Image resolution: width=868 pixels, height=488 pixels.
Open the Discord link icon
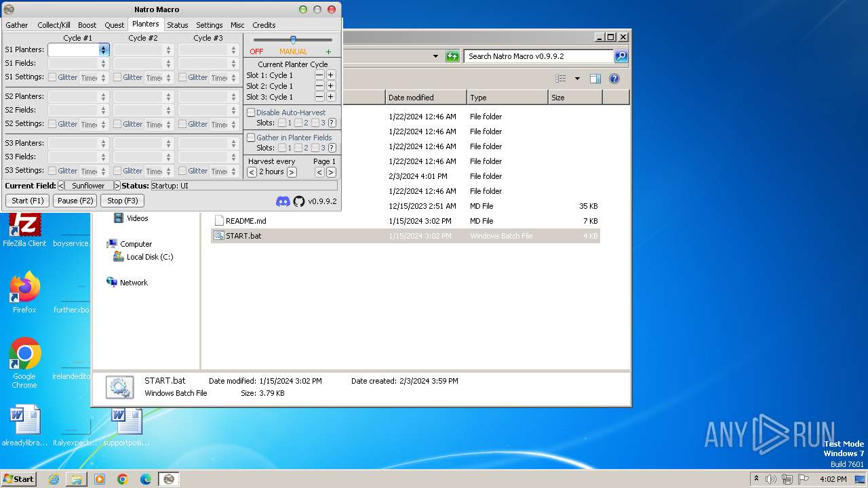tap(283, 201)
